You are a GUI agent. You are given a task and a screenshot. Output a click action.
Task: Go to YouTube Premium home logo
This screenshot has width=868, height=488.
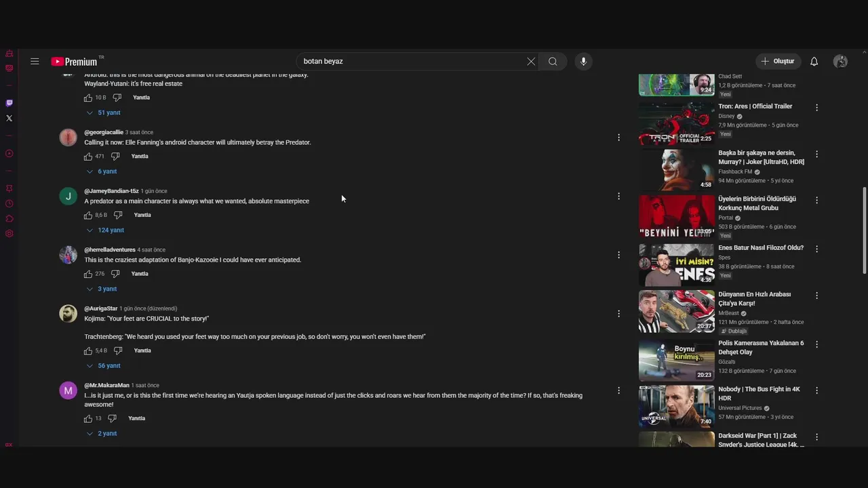pyautogui.click(x=75, y=62)
